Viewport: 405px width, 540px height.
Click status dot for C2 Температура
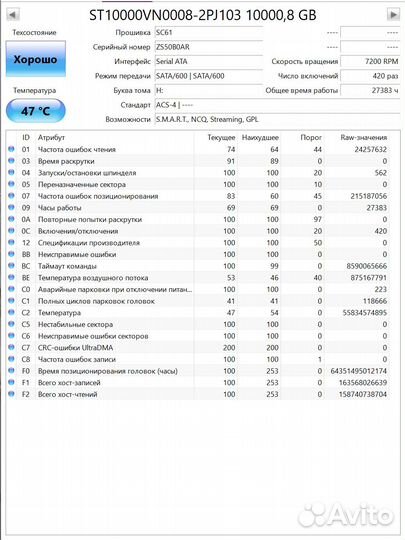(11, 312)
